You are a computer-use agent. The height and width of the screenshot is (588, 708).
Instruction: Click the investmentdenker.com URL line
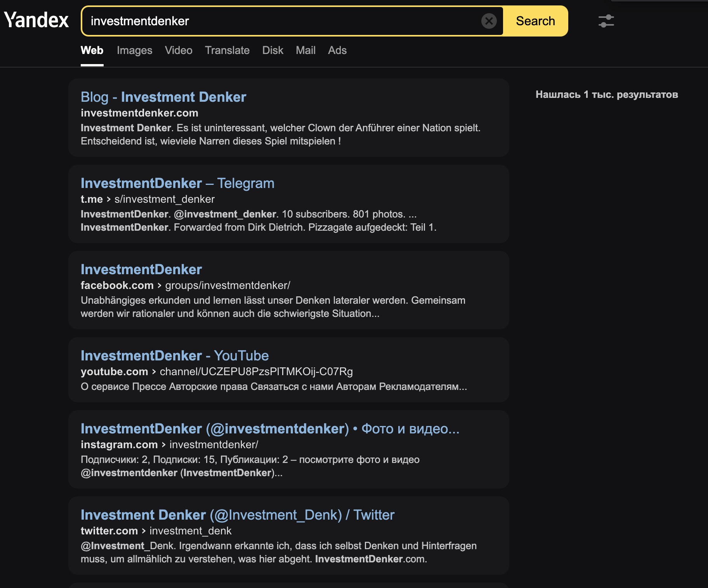139,113
